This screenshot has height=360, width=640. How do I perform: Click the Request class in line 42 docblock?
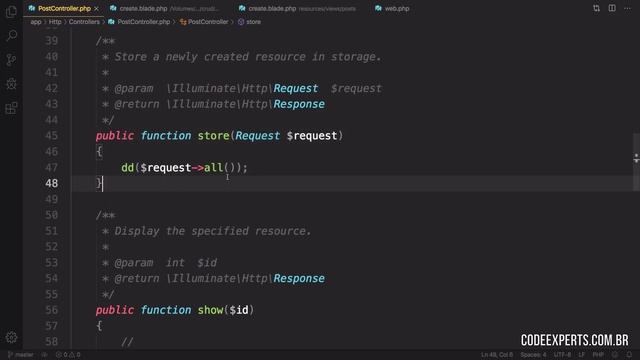[x=296, y=89]
